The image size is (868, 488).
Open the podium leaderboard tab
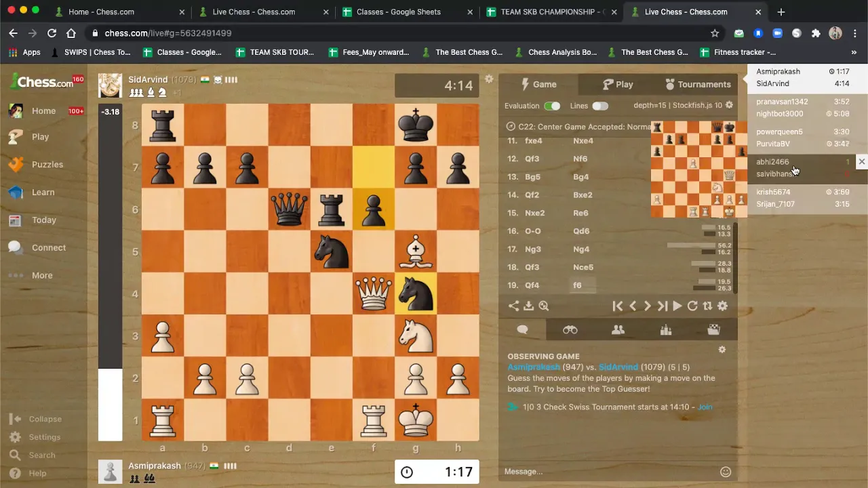pos(666,329)
